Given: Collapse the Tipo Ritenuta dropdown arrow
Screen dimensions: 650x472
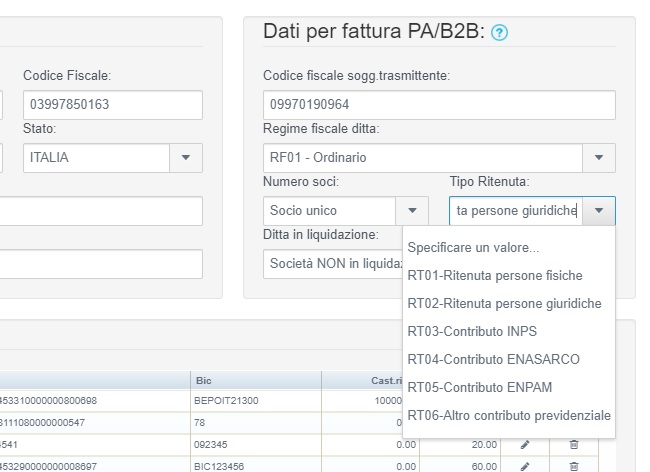Looking at the screenshot, I should [x=598, y=211].
